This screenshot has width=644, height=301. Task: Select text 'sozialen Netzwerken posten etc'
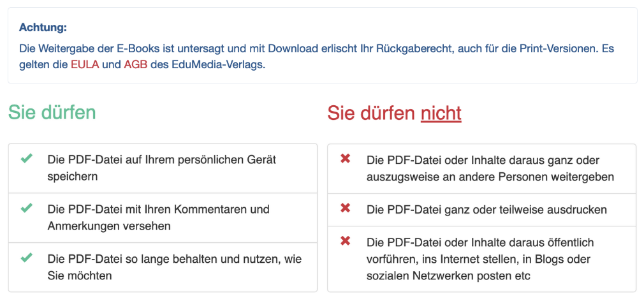point(448,276)
